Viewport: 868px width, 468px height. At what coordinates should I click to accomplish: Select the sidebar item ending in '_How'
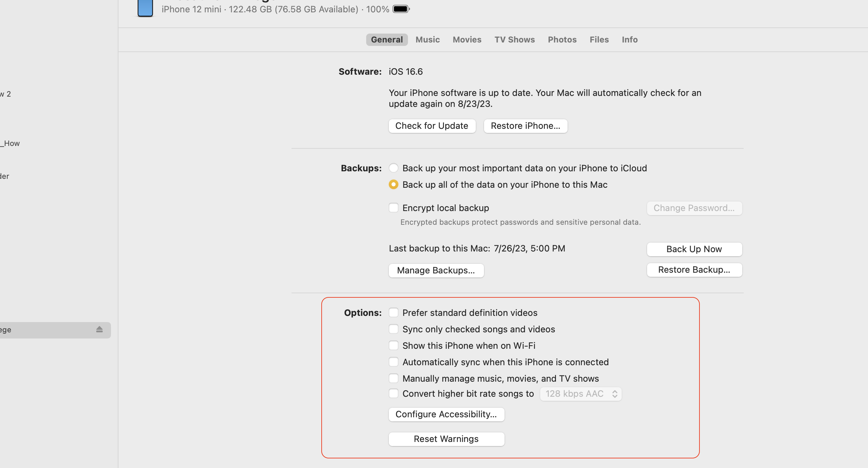[10, 143]
